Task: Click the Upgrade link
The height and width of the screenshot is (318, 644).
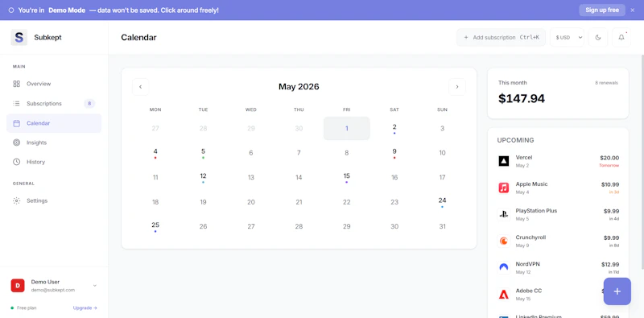Action: pos(85,308)
